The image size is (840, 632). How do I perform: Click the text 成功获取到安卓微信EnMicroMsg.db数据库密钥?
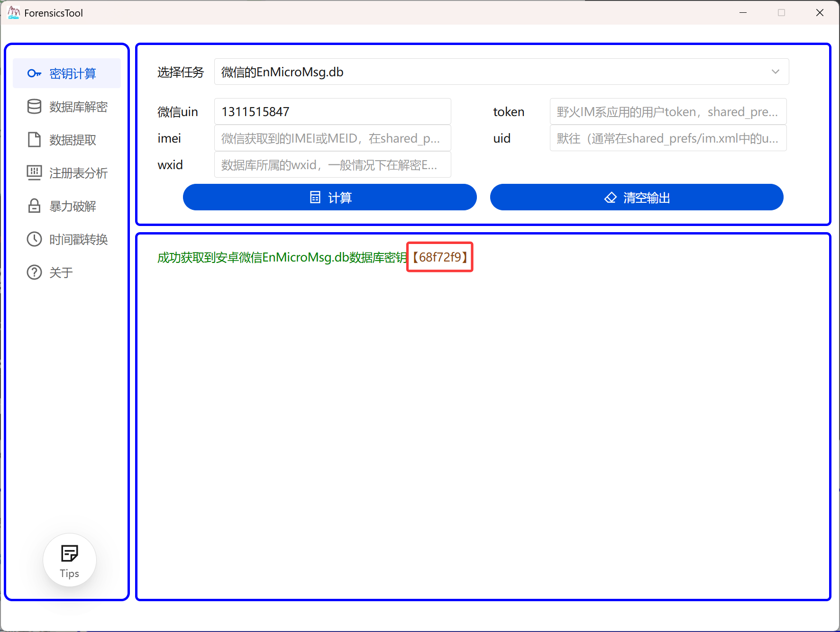[x=282, y=257]
